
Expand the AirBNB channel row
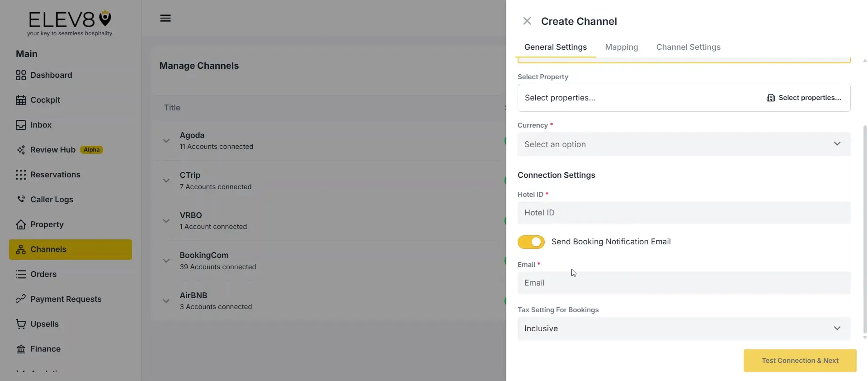click(166, 301)
